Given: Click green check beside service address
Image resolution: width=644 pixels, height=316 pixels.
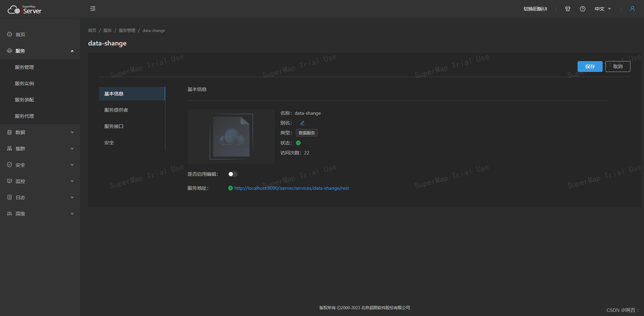Looking at the screenshot, I should pyautogui.click(x=230, y=188).
